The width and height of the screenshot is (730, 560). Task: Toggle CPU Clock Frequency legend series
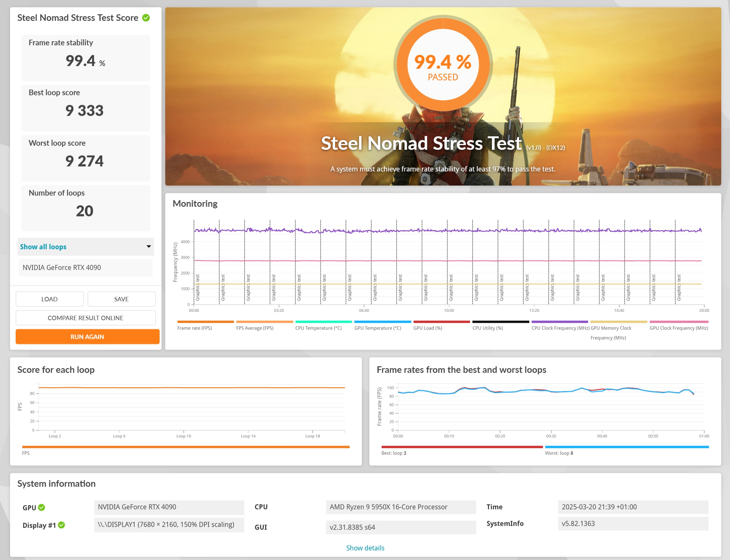click(x=560, y=328)
